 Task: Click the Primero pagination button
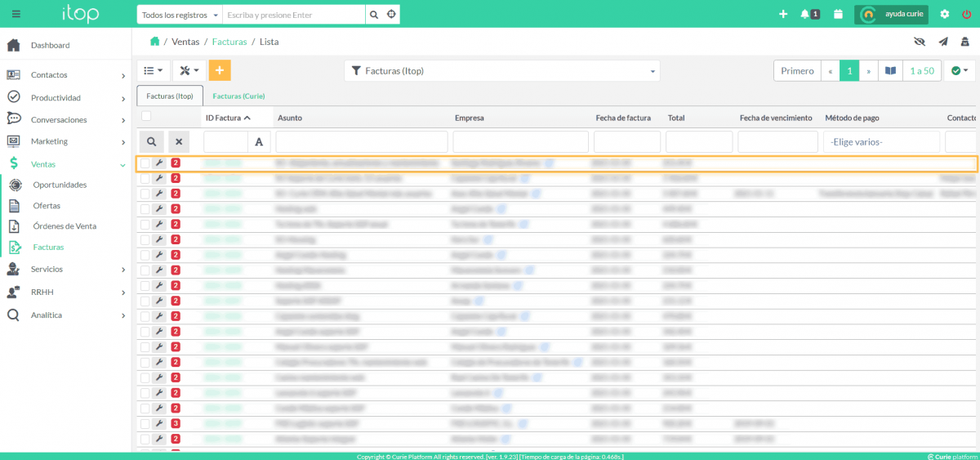coord(797,71)
